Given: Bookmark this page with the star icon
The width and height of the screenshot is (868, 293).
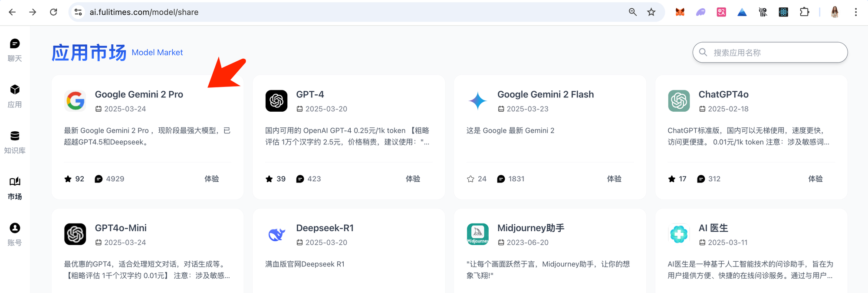Looking at the screenshot, I should point(651,12).
